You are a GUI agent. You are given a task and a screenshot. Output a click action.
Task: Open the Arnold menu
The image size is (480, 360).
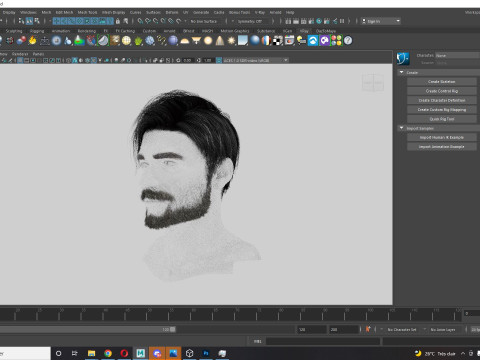[x=275, y=12]
